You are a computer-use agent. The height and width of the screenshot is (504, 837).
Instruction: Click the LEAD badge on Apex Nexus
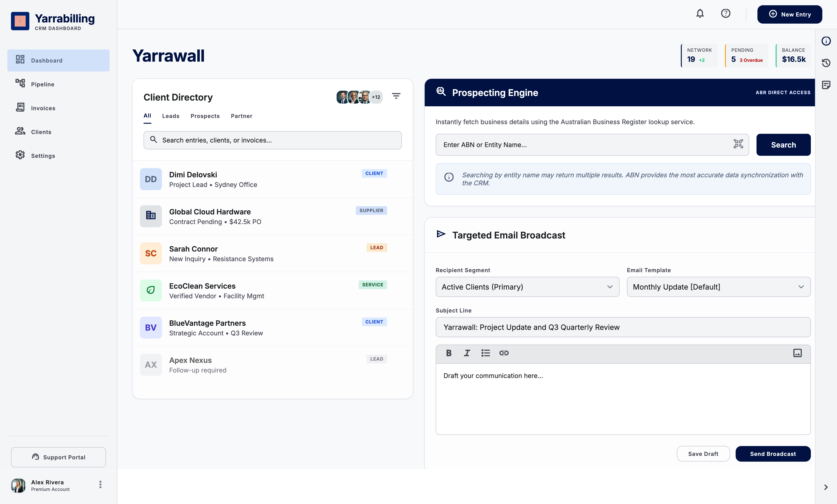[377, 359]
